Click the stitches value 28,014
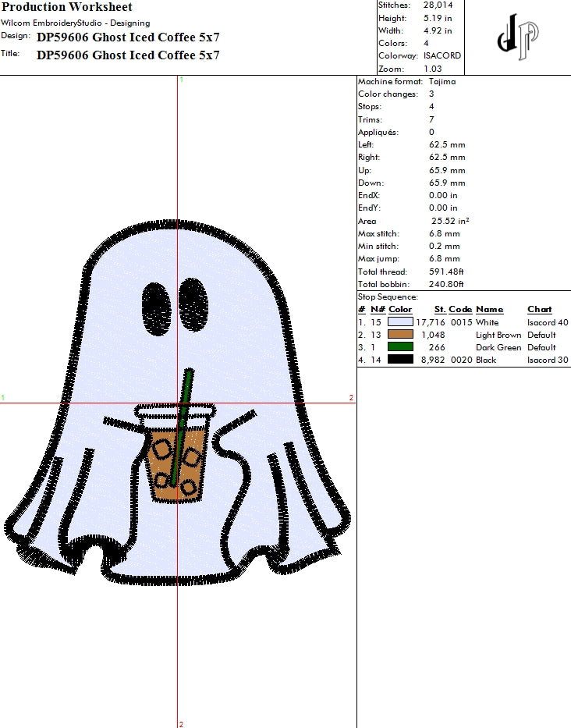571x728 pixels. click(x=438, y=5)
